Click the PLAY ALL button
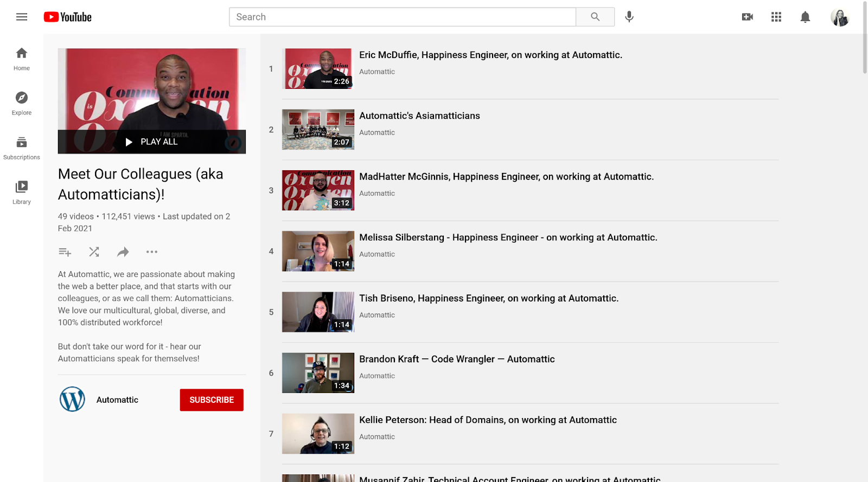868x482 pixels. (152, 142)
